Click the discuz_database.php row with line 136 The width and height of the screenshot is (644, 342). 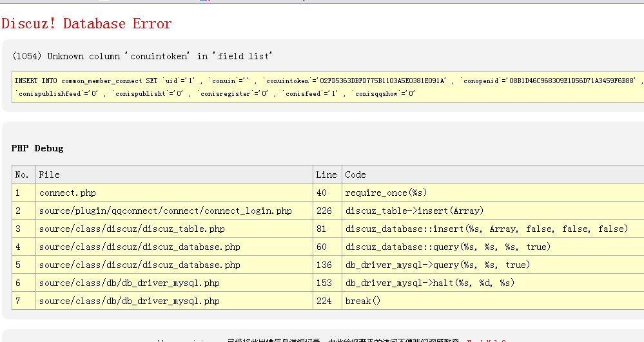coord(140,265)
